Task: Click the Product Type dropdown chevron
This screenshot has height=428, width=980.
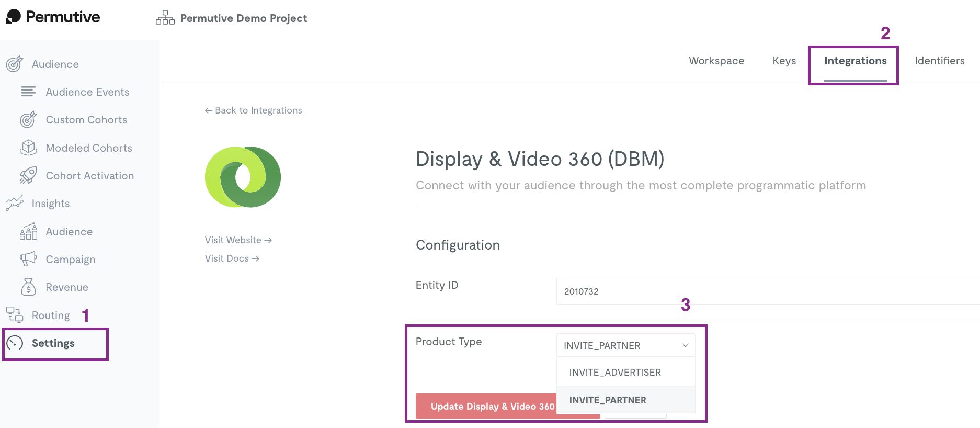Action: [685, 345]
